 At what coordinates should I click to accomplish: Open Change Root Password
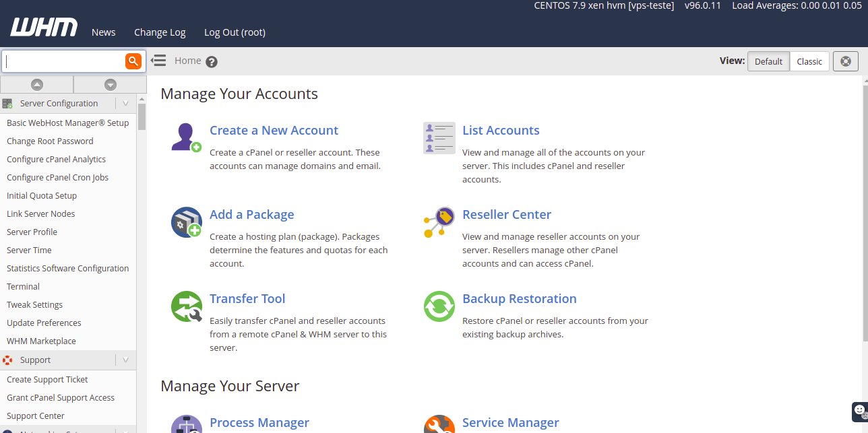tap(50, 141)
